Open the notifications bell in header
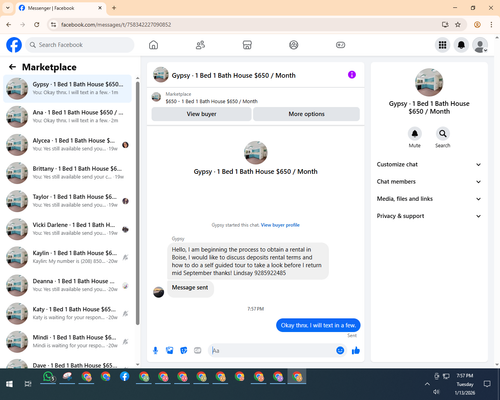This screenshot has height=400, width=500. [x=461, y=45]
